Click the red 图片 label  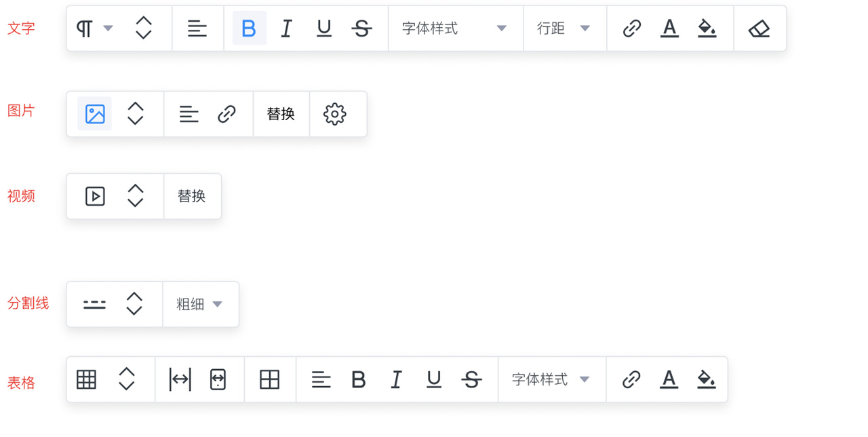[x=21, y=111]
